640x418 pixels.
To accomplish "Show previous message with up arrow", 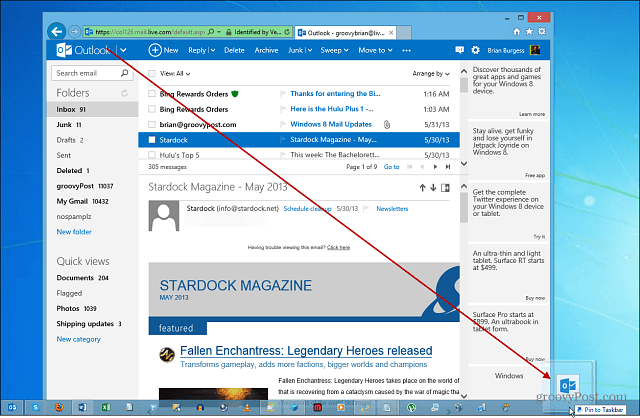I will [x=422, y=187].
